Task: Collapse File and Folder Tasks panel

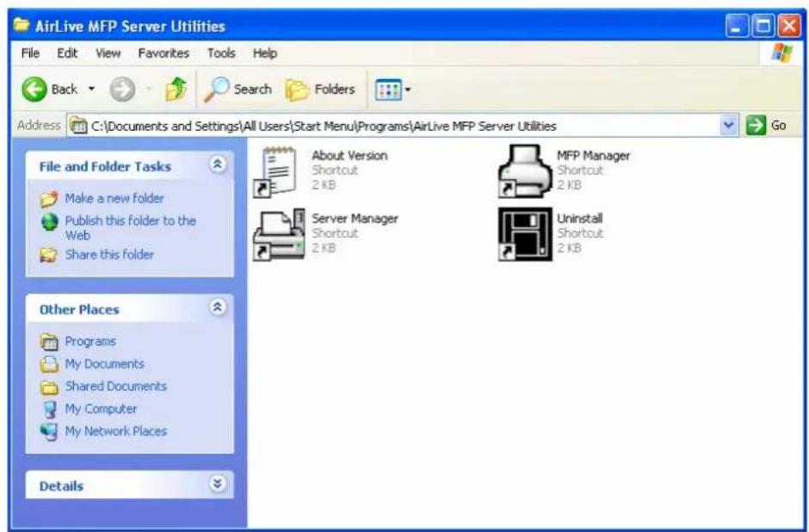Action: [218, 164]
